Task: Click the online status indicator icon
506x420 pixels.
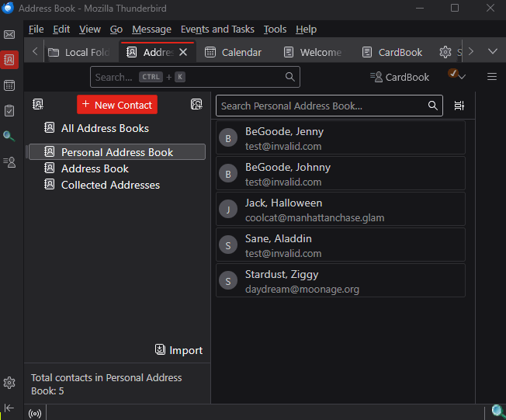Action: [x=35, y=413]
